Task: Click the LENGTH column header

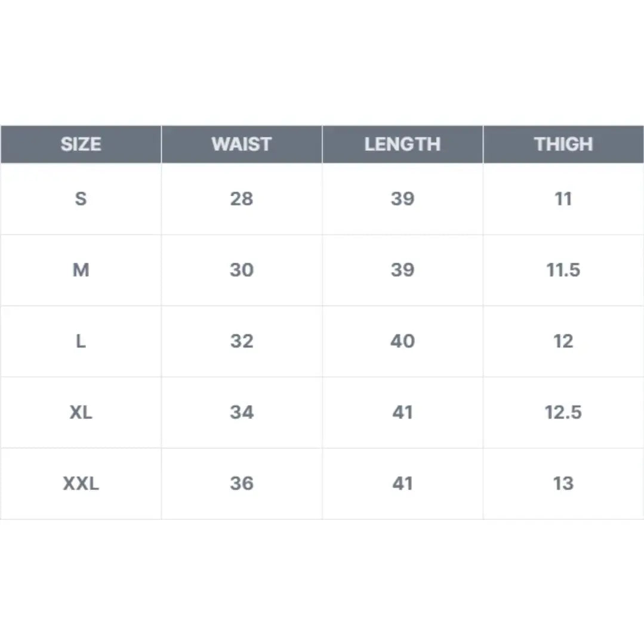Action: click(402, 144)
